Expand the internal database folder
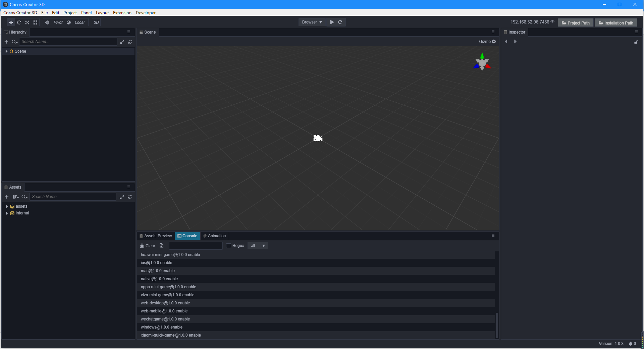644x349 pixels. point(7,213)
